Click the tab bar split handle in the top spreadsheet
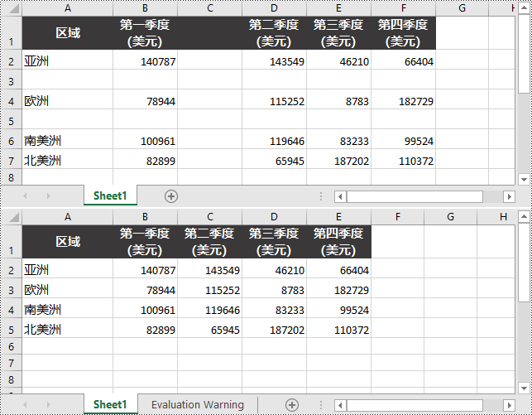Screen dimensions: 532x415 coord(321,196)
